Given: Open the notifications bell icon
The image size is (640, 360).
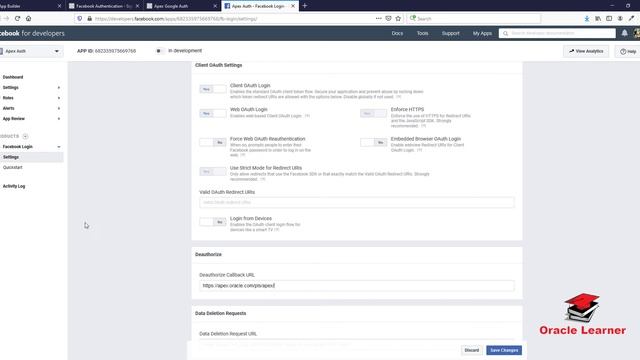Looking at the screenshot, I should tap(624, 33).
